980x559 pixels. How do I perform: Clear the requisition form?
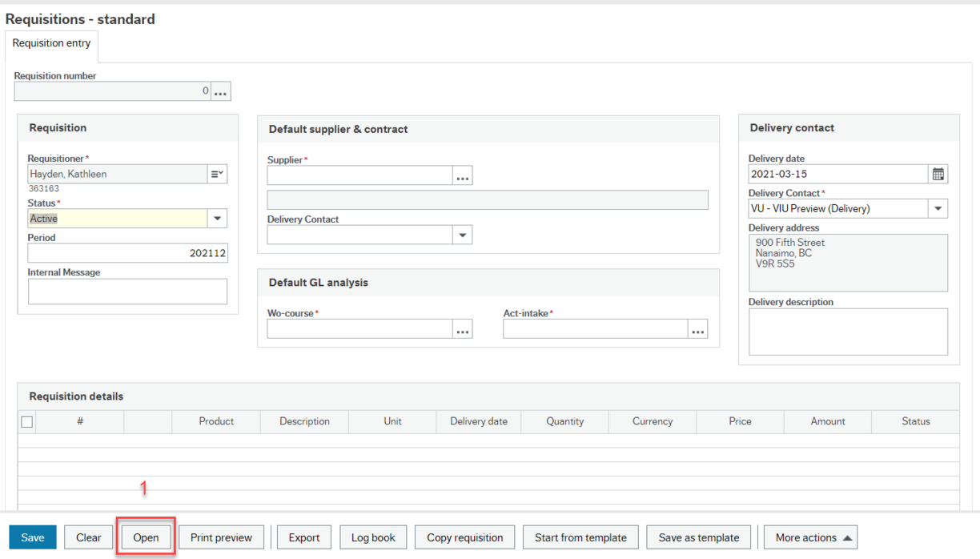88,537
